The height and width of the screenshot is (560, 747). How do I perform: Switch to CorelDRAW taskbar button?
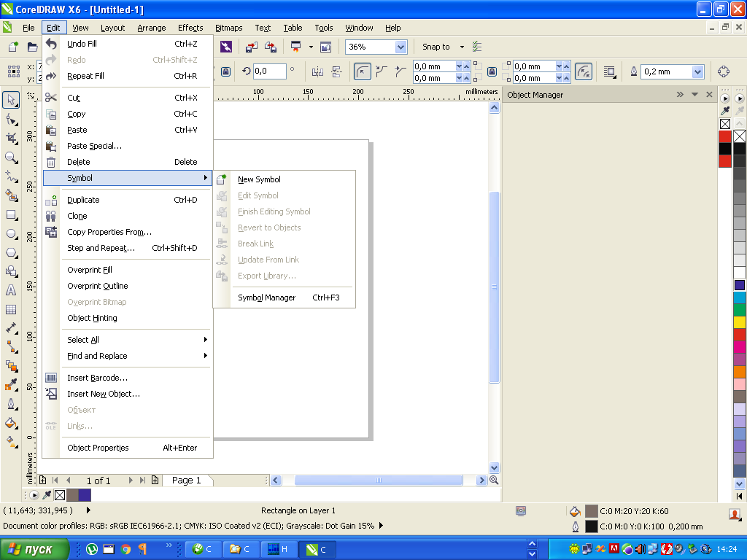pyautogui.click(x=317, y=549)
